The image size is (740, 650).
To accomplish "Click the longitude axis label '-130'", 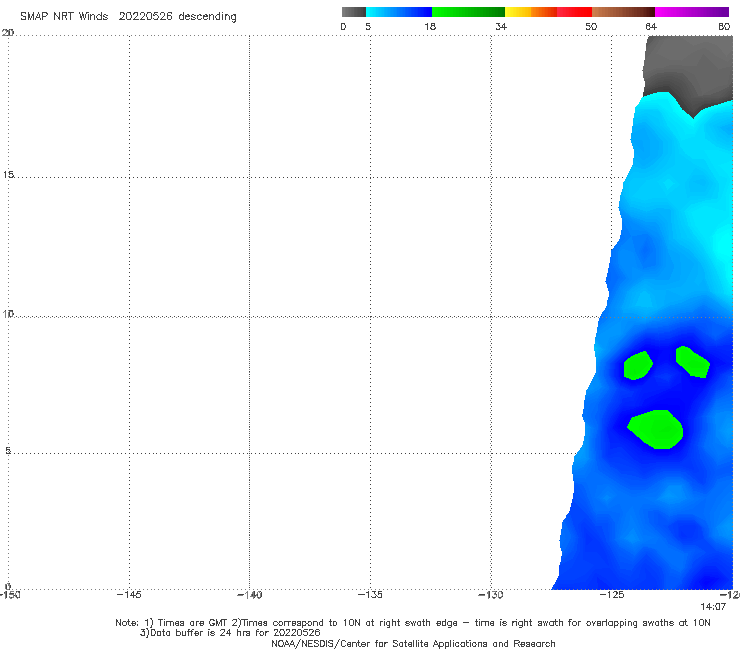I will [491, 595].
